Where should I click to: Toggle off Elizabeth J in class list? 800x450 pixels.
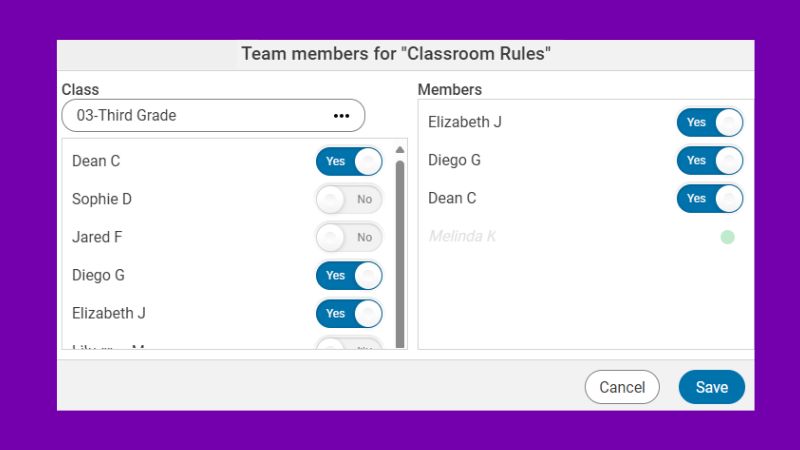[x=349, y=313]
